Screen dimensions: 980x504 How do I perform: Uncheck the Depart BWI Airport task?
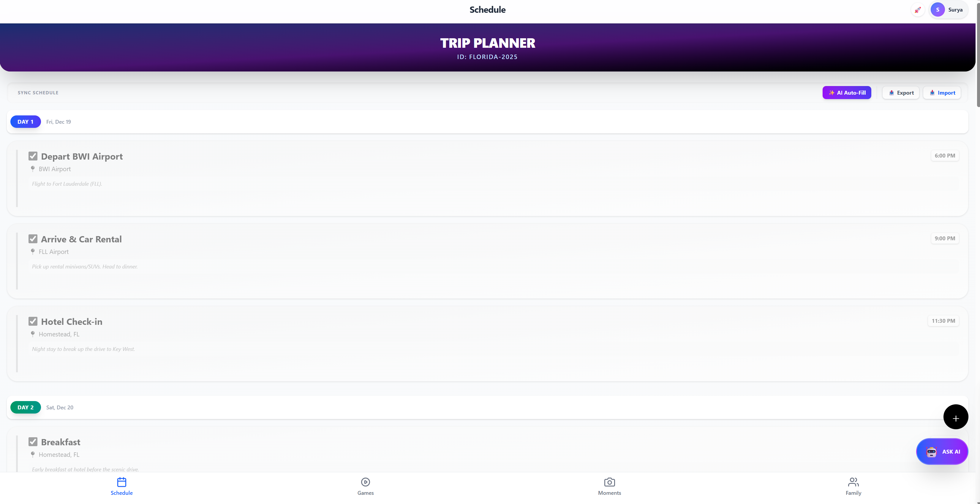pos(33,156)
